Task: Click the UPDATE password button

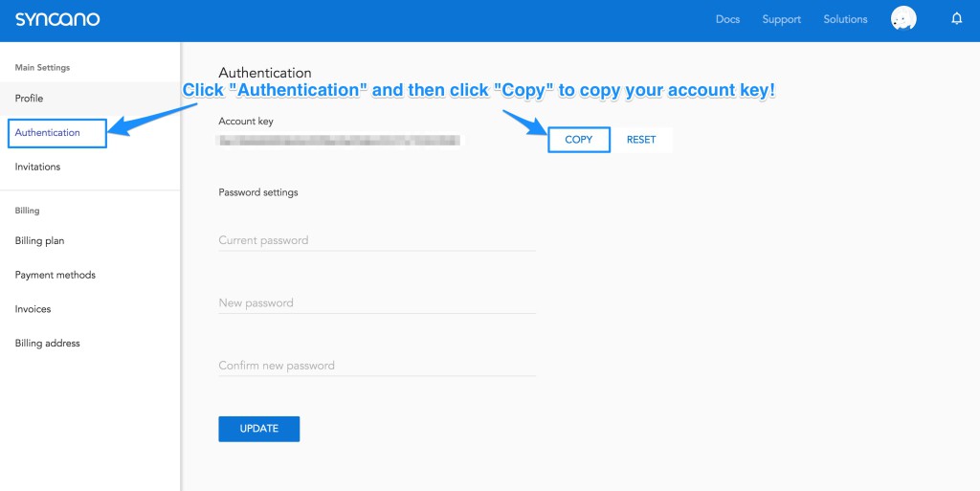Action: pos(258,429)
